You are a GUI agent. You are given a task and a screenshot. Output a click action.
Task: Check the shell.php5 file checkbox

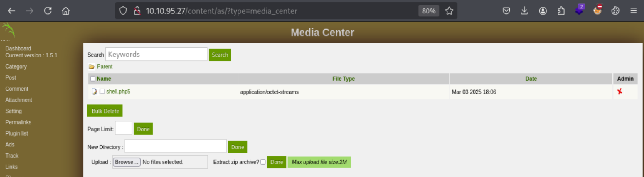[x=102, y=91]
